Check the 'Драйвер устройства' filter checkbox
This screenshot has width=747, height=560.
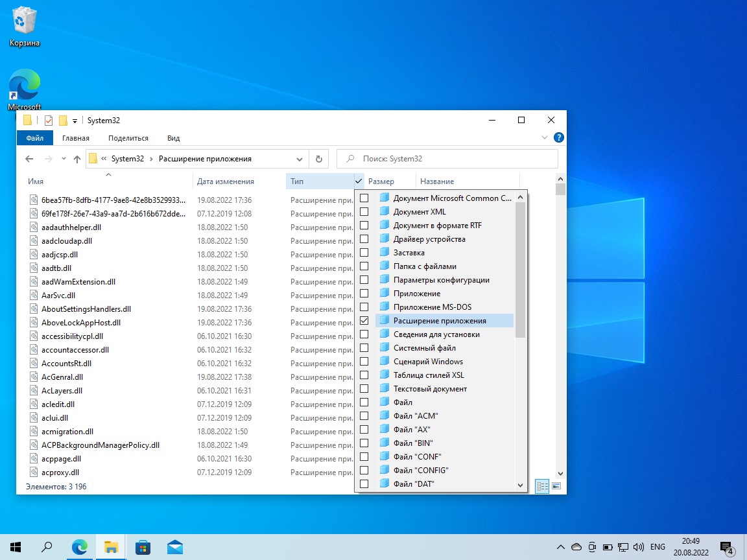click(x=364, y=239)
